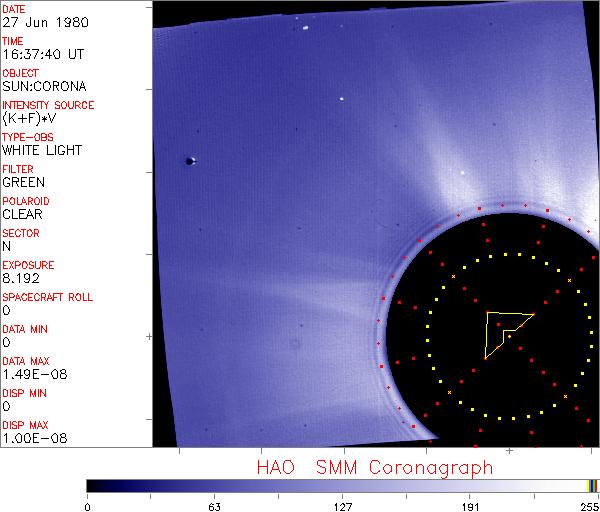Click the DATA MIN label
The height and width of the screenshot is (512, 600).
point(25,329)
